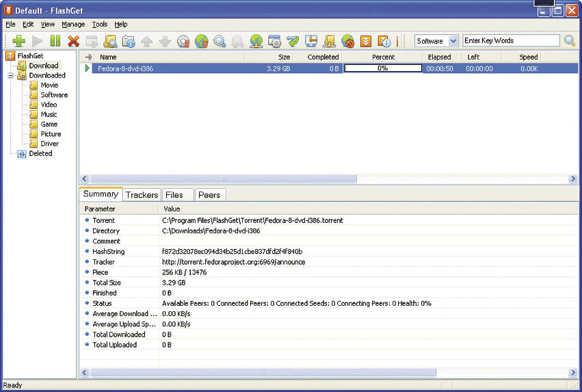The width and height of the screenshot is (582, 392).
Task: Click the summary pane horizontal scrollbar thumb
Action: (x=263, y=372)
